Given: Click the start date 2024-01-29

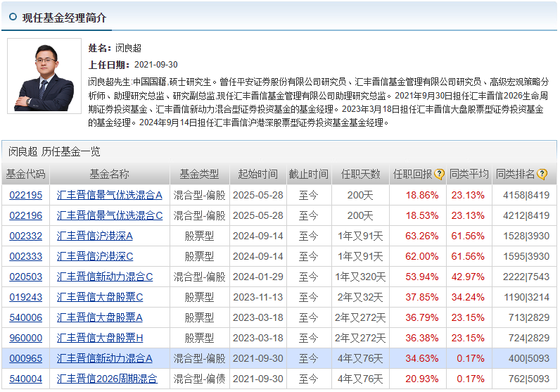Looking at the screenshot, I should 258,277.
